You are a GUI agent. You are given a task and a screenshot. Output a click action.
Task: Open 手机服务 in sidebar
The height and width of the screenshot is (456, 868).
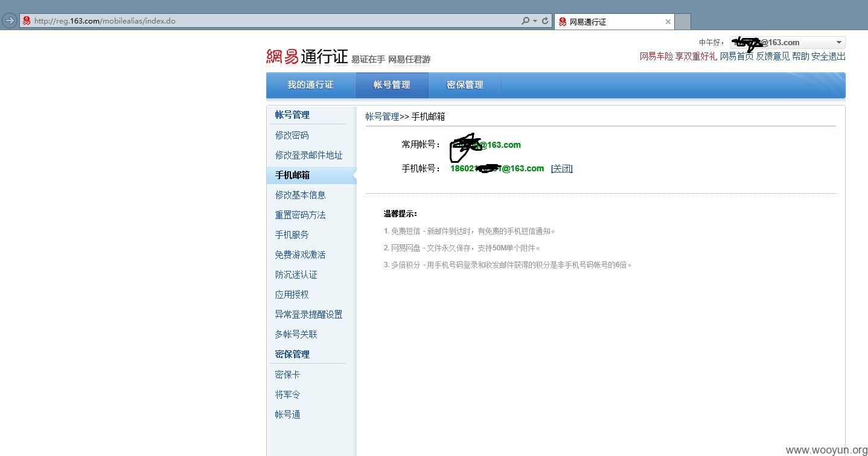point(292,235)
